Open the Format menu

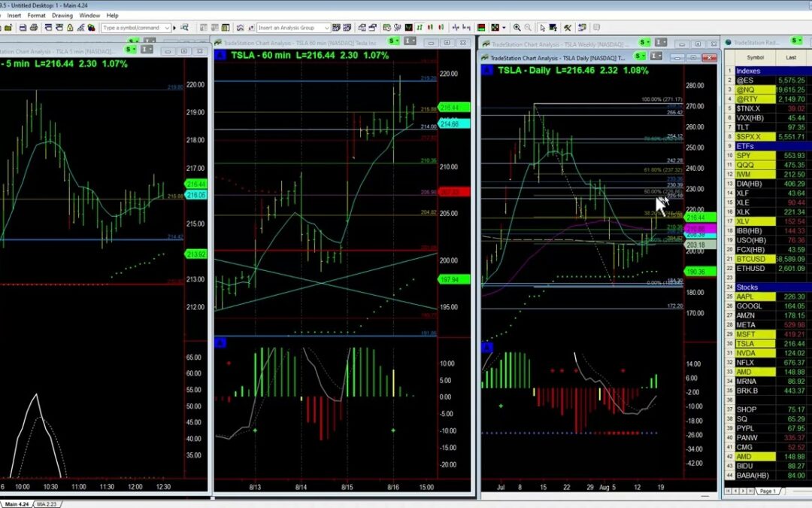[x=36, y=16]
